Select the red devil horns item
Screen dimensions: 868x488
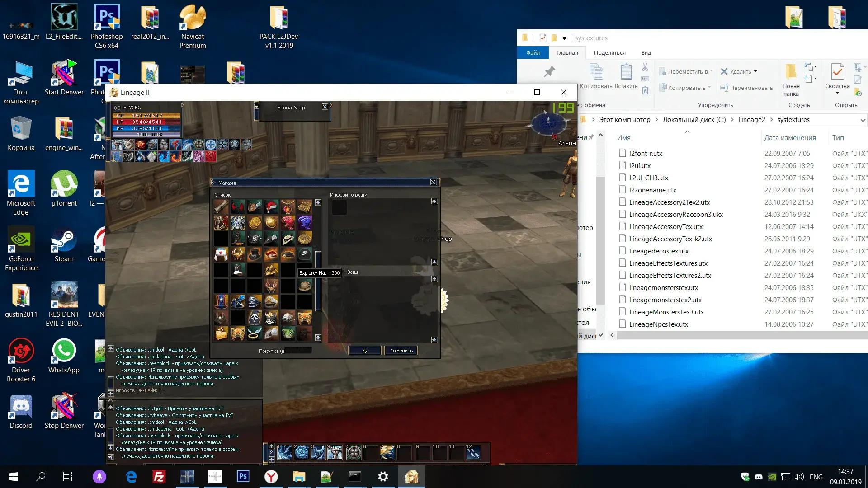click(238, 206)
